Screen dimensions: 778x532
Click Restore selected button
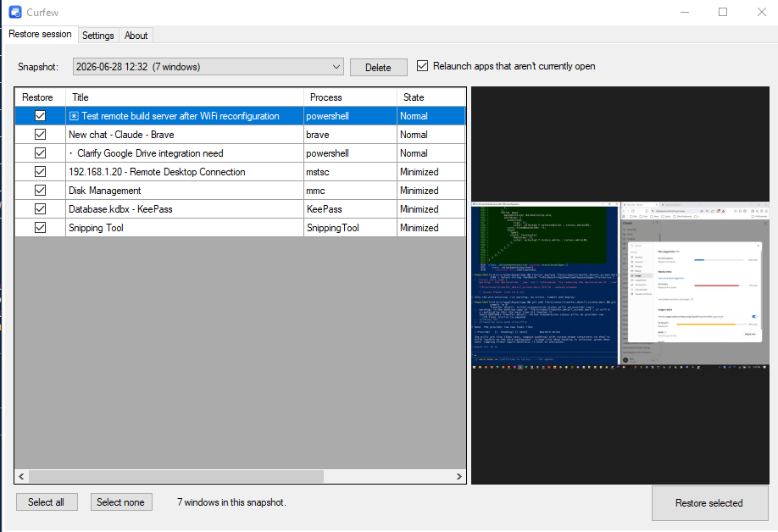709,502
